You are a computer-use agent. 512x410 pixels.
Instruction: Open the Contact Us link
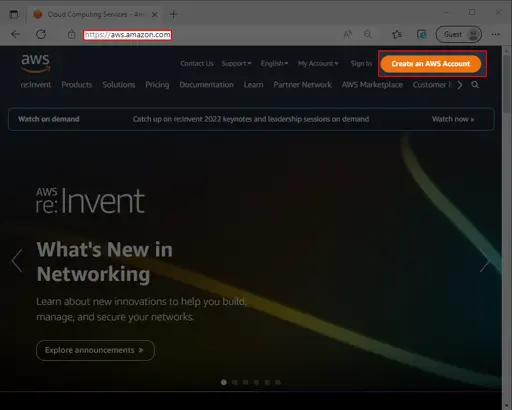(x=197, y=63)
